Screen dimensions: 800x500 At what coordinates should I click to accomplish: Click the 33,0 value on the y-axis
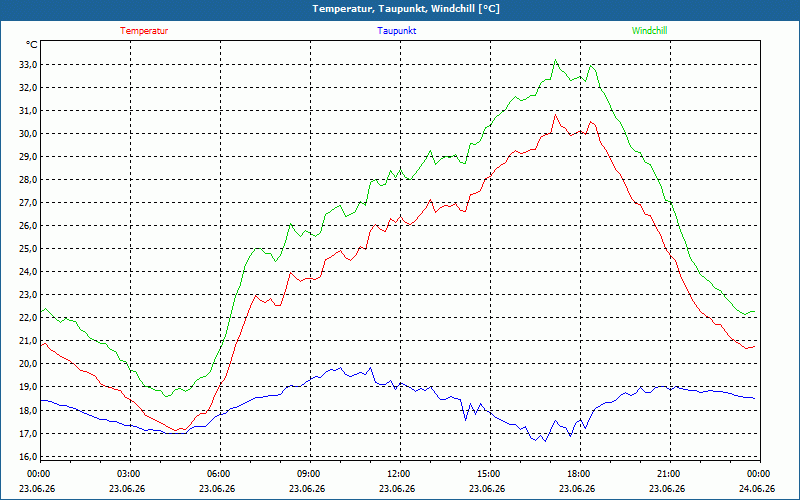point(28,65)
